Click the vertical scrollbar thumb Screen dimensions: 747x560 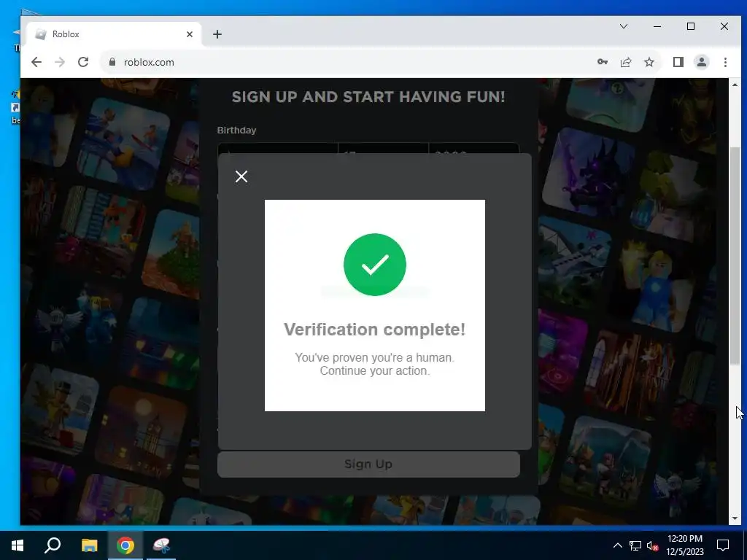(735, 256)
